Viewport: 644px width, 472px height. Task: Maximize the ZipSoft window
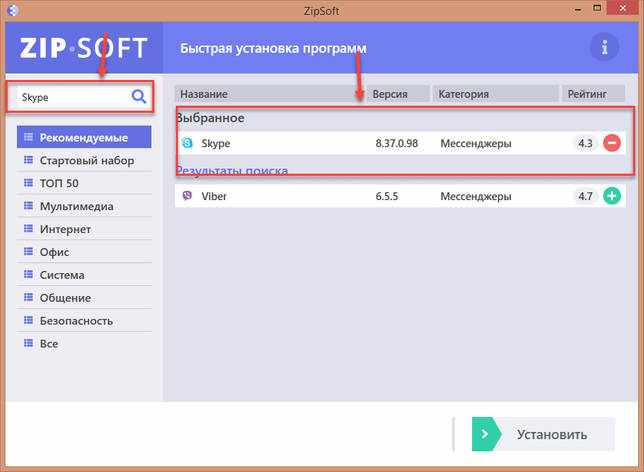(x=598, y=8)
